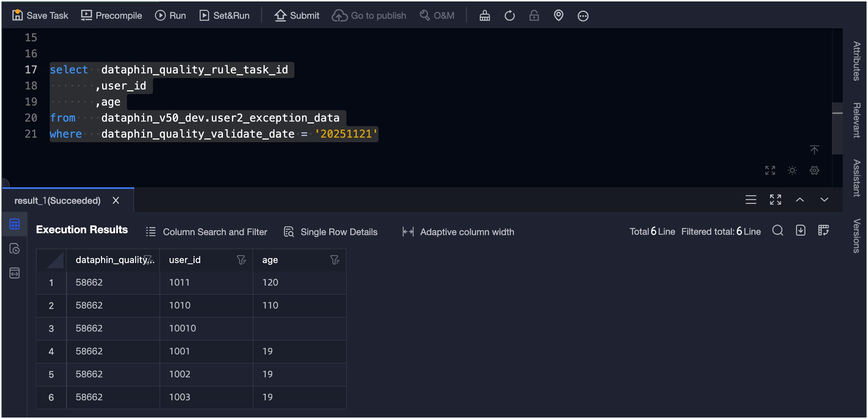This screenshot has height=419, width=868.
Task: Click Column Search and Filter
Action: click(206, 232)
